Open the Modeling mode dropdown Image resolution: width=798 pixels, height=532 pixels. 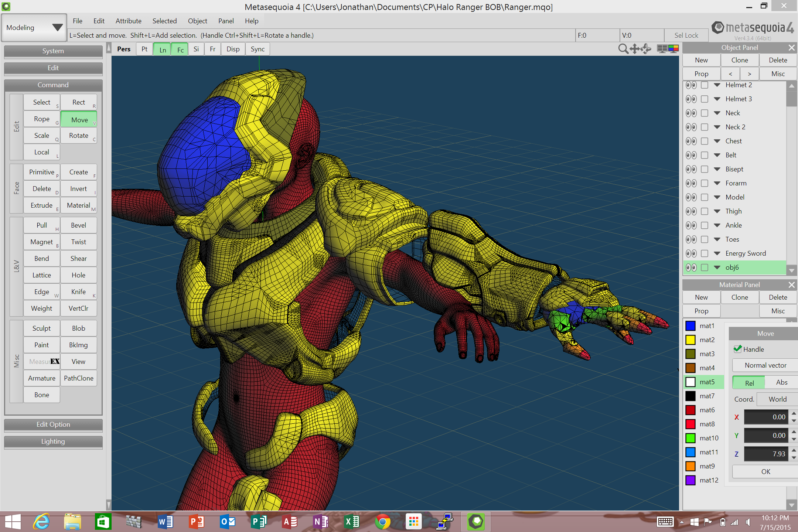tap(34, 28)
